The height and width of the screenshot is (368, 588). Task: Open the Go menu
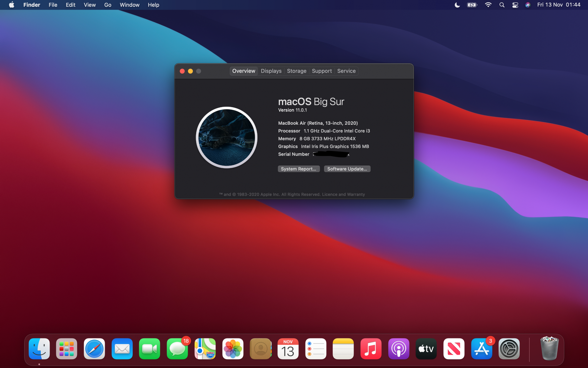(108, 5)
